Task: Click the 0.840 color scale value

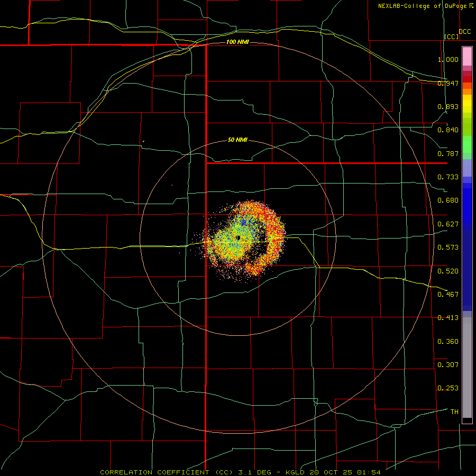Action: point(448,130)
